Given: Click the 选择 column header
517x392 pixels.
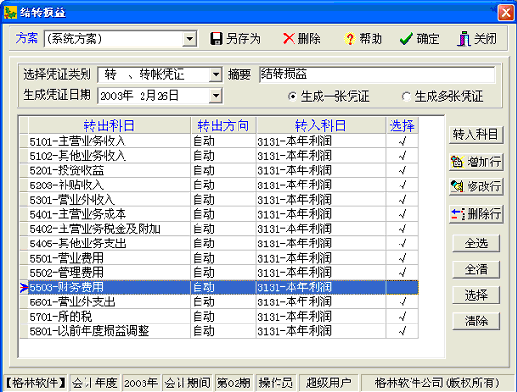Looking at the screenshot, I should coord(402,125).
